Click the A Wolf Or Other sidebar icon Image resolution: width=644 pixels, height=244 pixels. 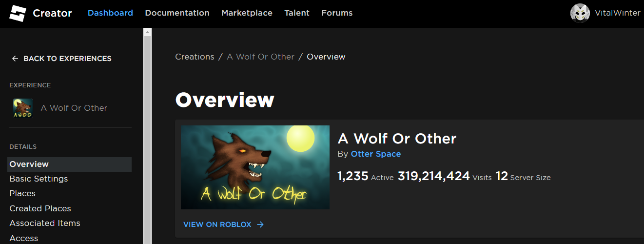click(23, 108)
